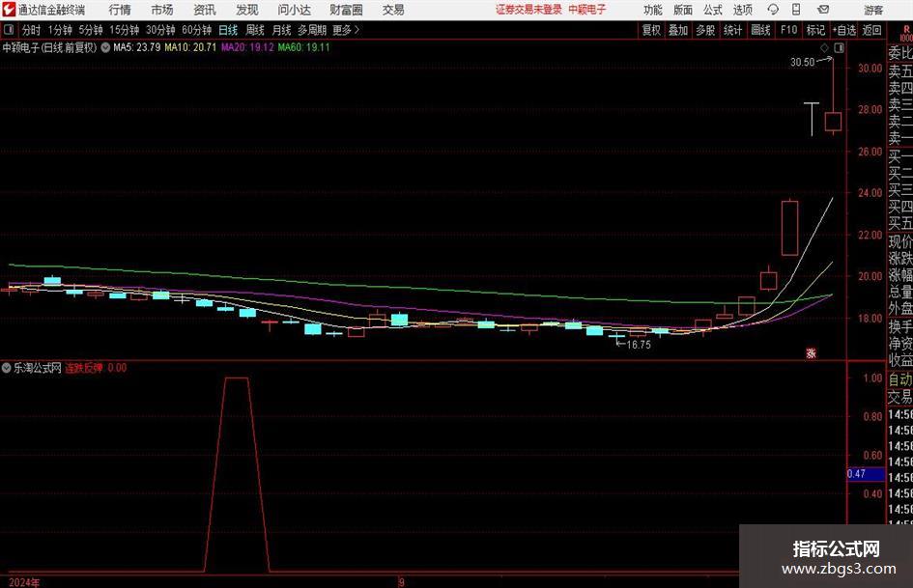Viewport: 913px width, 588px height.
Task: Click the 2024年 date label on timeline
Action: pos(24,582)
